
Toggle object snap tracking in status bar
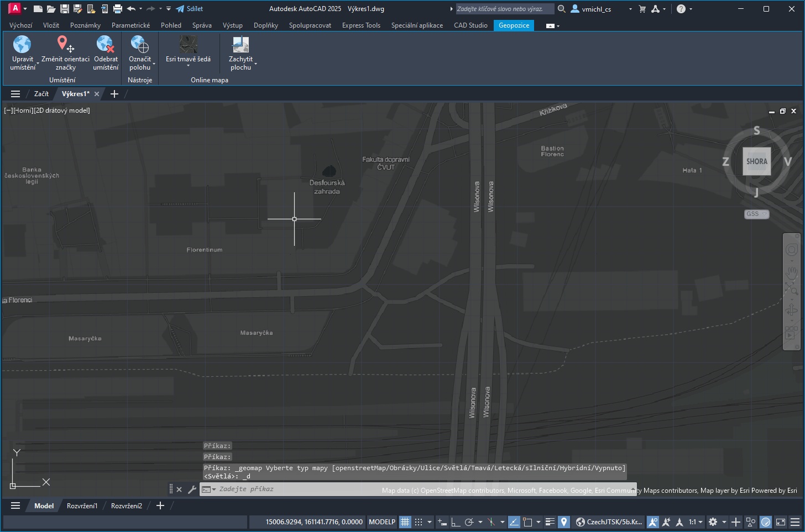pyautogui.click(x=514, y=522)
